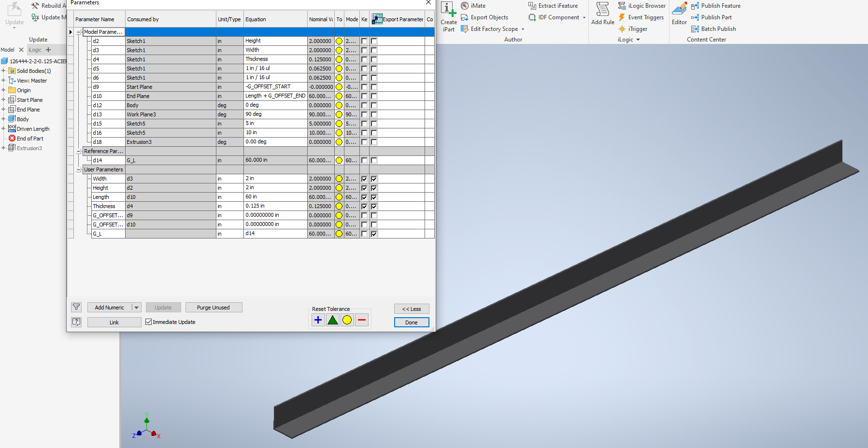Click the yellow tolerance indicator for d14
Image resolution: width=868 pixels, height=448 pixels.
coord(339,160)
